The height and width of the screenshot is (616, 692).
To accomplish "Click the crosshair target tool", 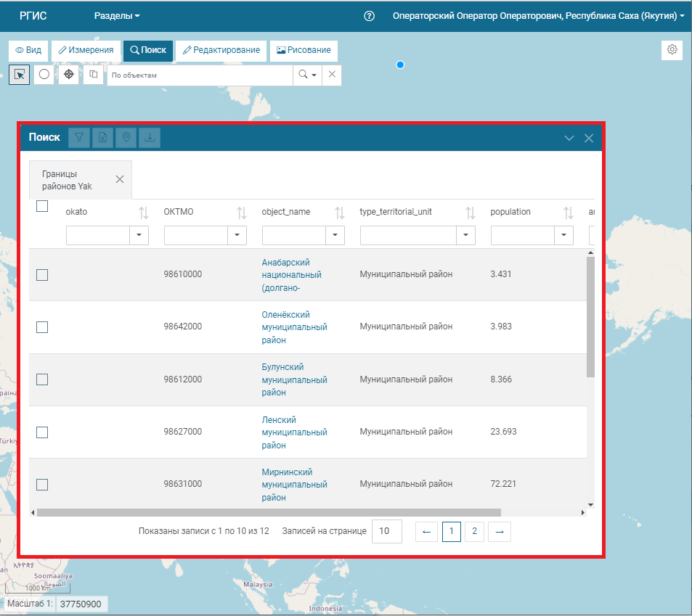I will pos(69,75).
